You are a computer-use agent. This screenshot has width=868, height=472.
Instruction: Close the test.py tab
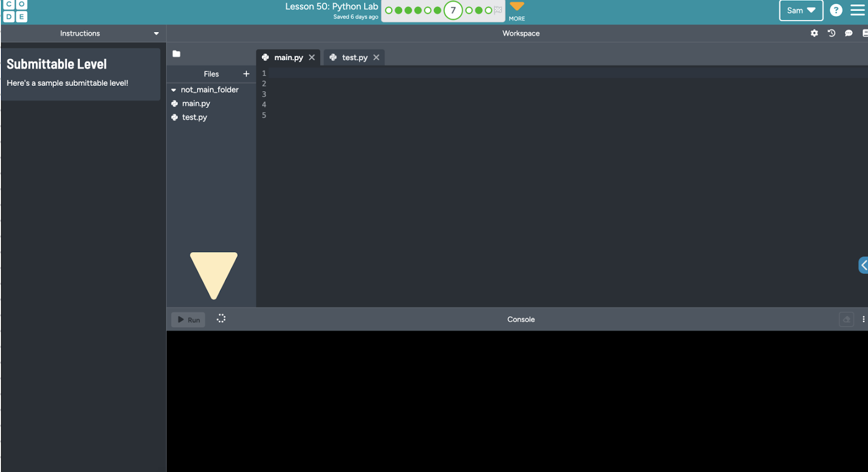click(x=376, y=58)
